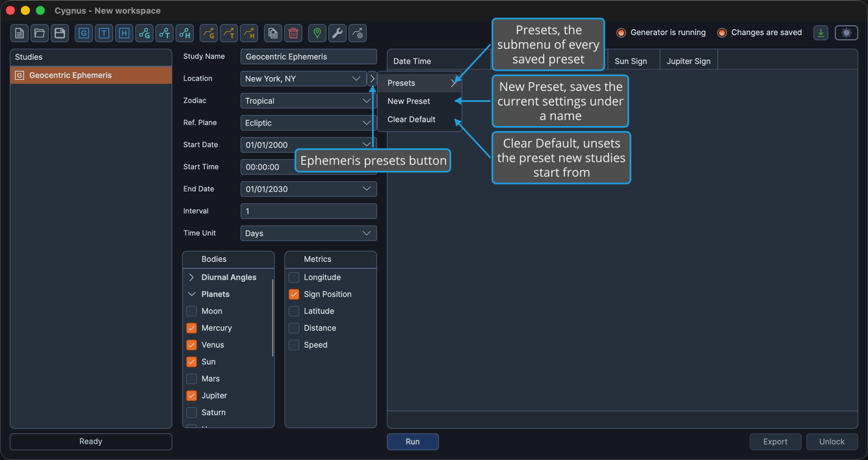Click the green download arrow icon

pyautogui.click(x=821, y=32)
